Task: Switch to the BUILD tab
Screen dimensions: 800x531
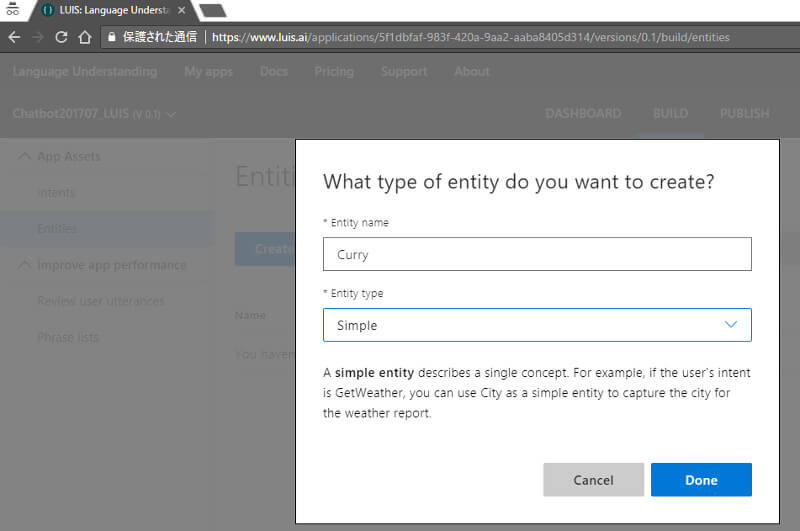Action: 670,113
